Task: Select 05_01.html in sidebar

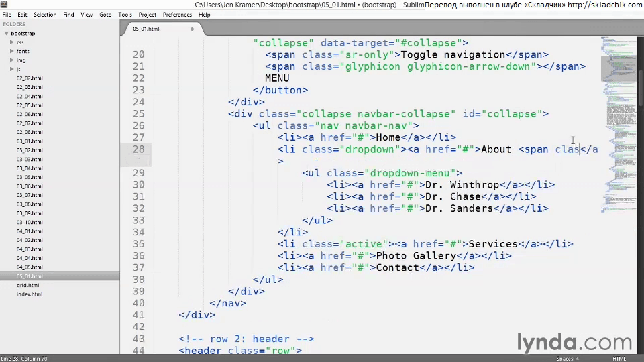Action: click(x=30, y=277)
